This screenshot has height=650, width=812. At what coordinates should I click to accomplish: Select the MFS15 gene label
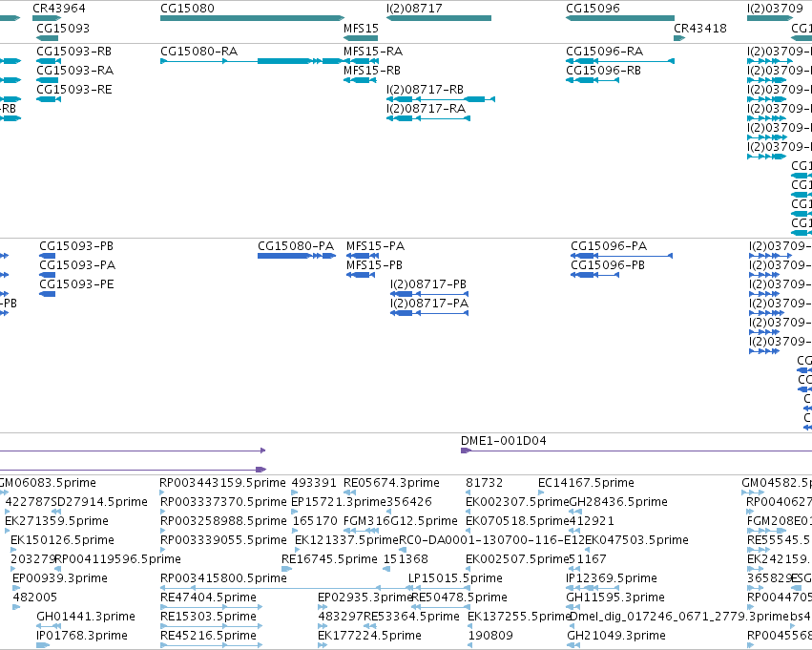(x=361, y=28)
